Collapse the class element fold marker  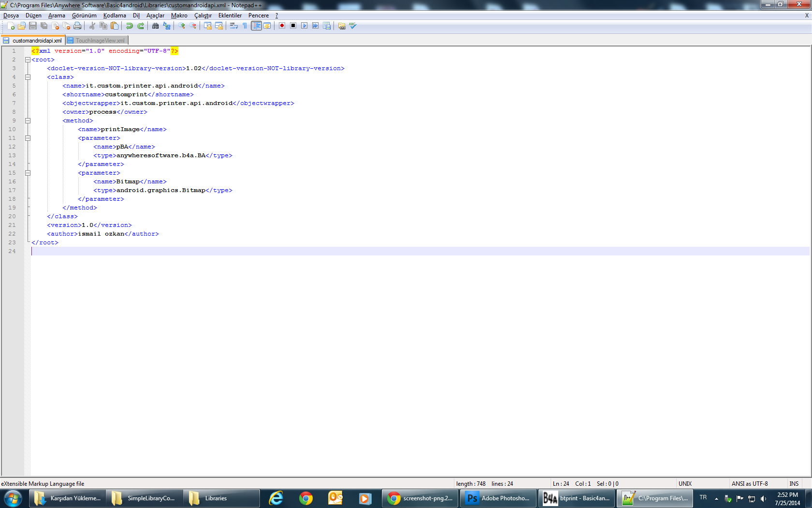(x=28, y=77)
